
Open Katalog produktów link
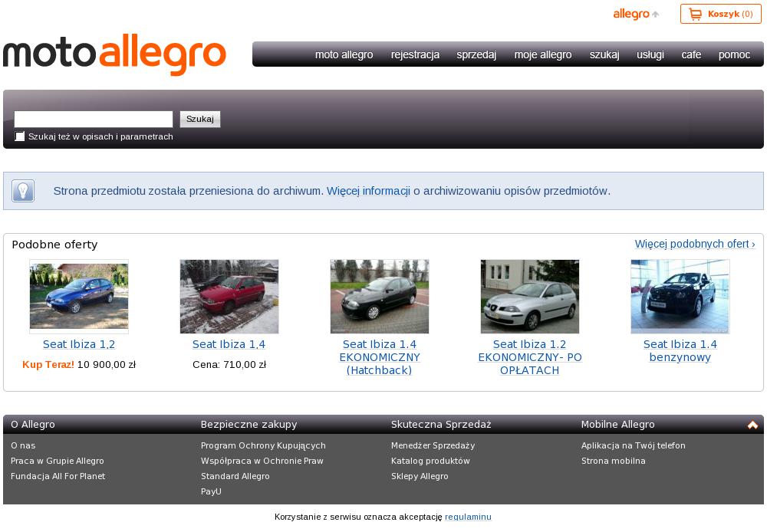[430, 461]
